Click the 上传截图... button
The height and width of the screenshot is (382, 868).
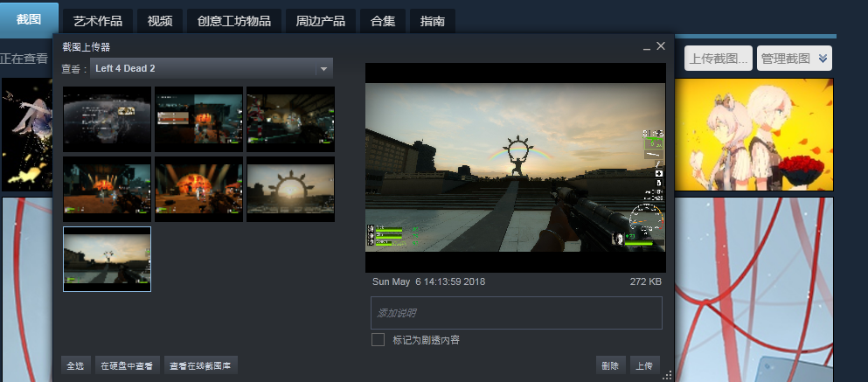point(719,58)
